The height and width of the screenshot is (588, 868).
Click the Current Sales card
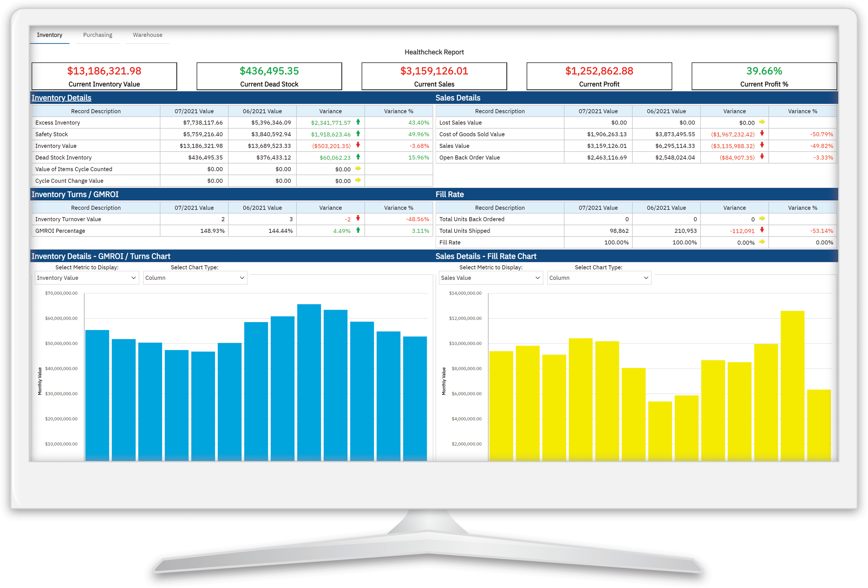(x=434, y=76)
